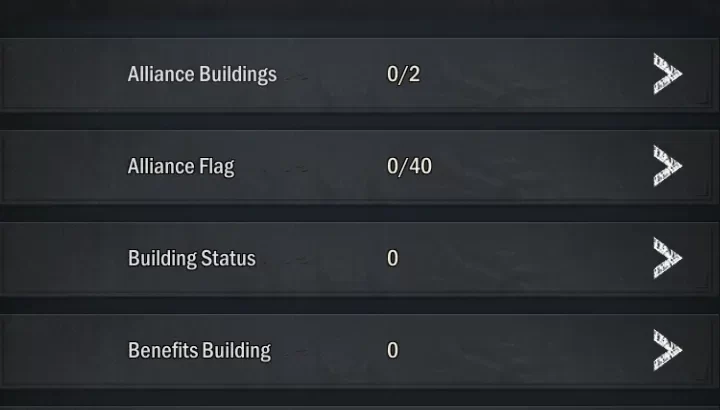Expand Benefits Building using its arrow icon
The image size is (720, 410).
pyautogui.click(x=667, y=350)
